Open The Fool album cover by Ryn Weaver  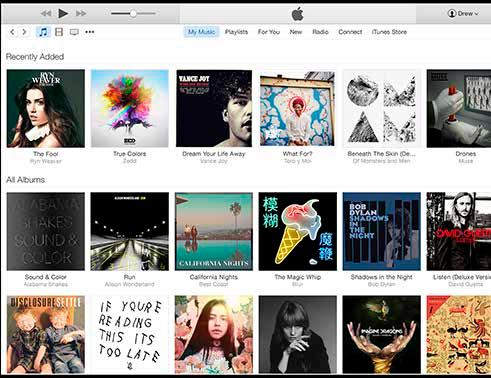point(46,108)
